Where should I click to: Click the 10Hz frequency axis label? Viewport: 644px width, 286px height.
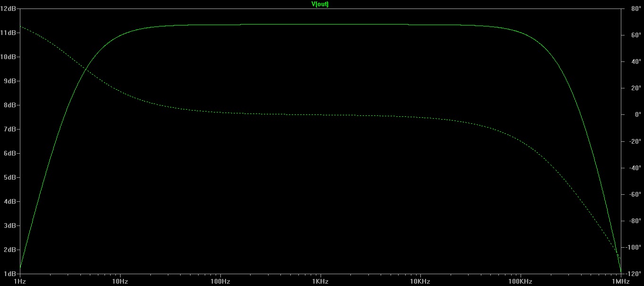pyautogui.click(x=120, y=281)
